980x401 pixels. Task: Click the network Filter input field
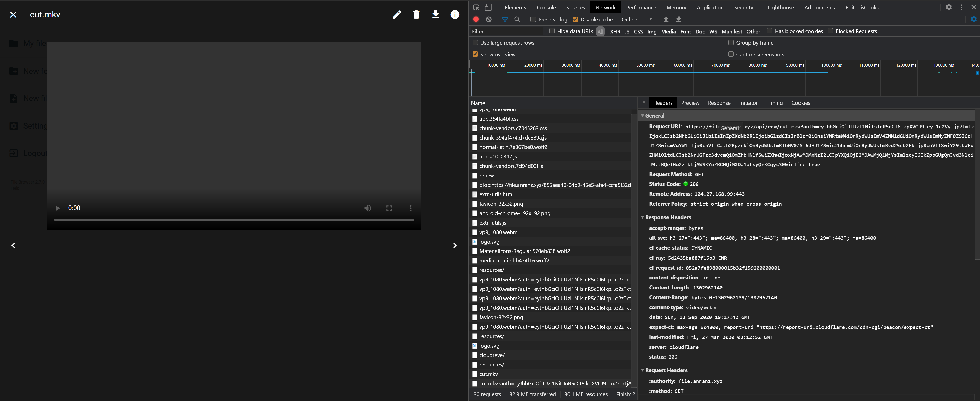507,31
